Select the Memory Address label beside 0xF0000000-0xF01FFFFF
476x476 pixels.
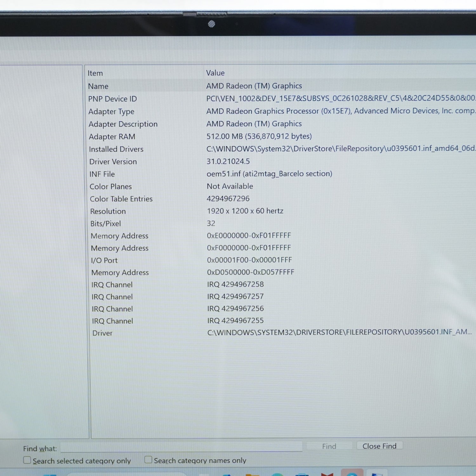[120, 248]
